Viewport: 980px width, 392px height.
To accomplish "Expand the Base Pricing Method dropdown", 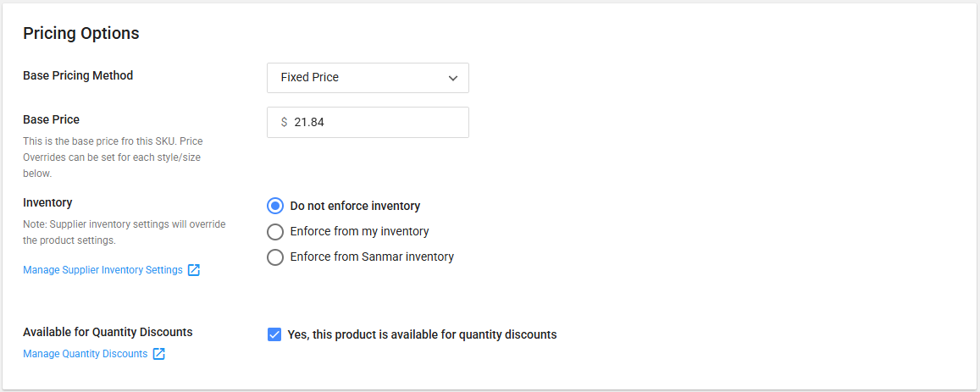I will click(x=367, y=78).
